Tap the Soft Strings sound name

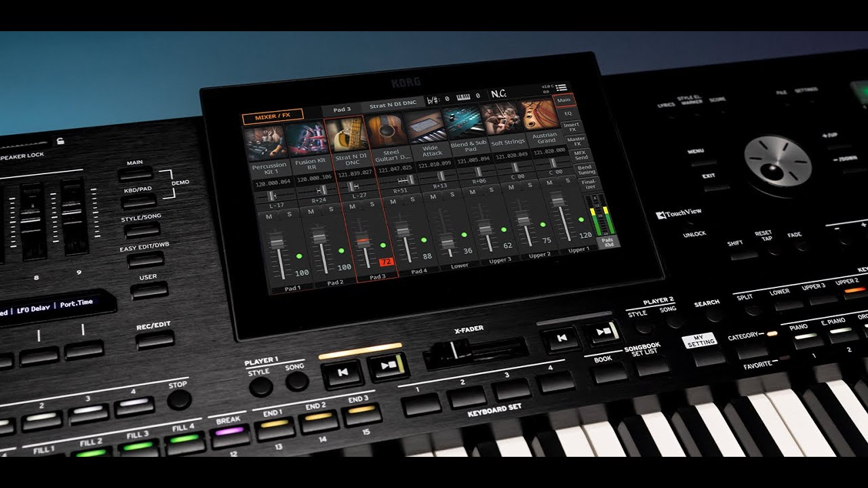507,143
